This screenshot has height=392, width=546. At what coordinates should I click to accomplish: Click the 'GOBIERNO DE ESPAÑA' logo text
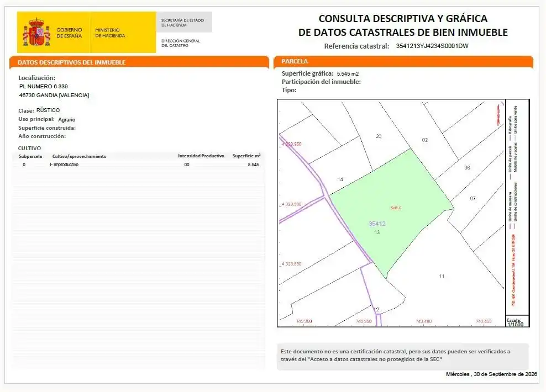click(x=69, y=33)
